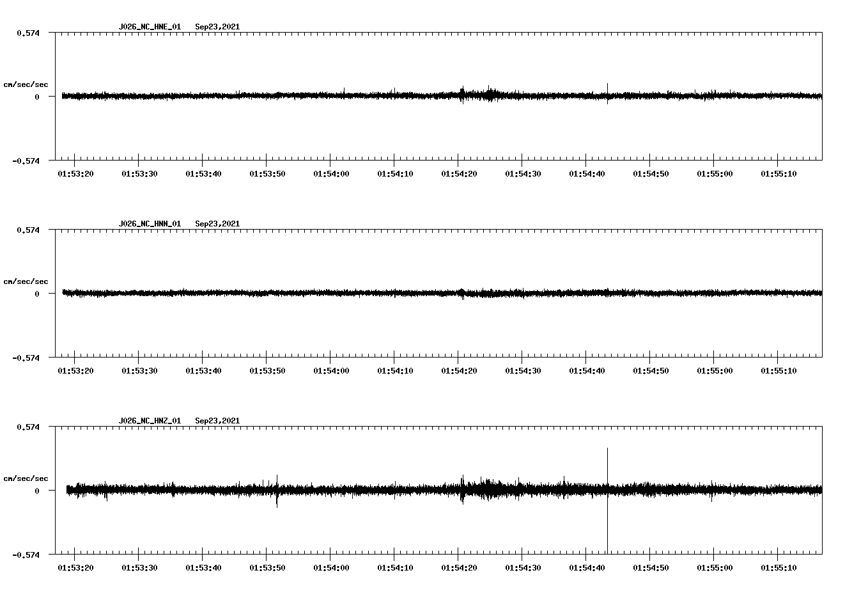Click the small spike near 01:54:43 in HNE trace
The image size is (868, 591).
pyautogui.click(x=607, y=93)
